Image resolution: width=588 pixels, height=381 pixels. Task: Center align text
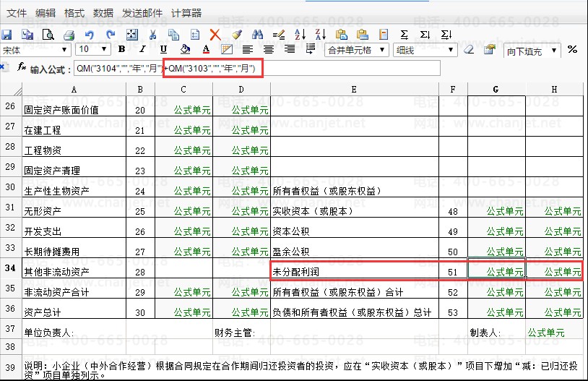pos(268,49)
